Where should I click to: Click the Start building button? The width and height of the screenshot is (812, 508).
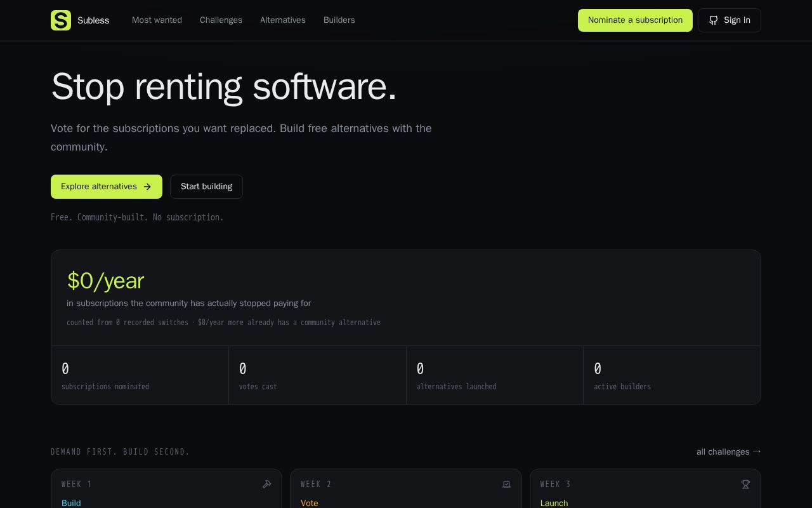tap(206, 187)
